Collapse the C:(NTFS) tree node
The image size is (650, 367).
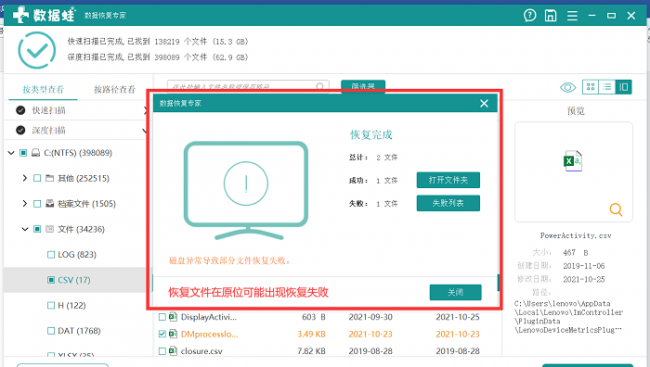pos(11,153)
